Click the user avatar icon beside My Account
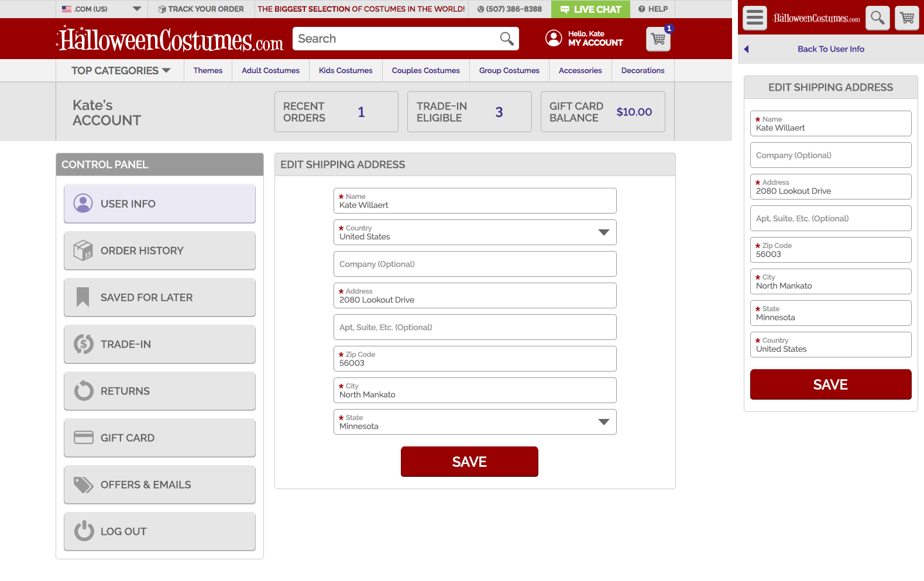Screen dimensions: 924x581 (x=554, y=38)
